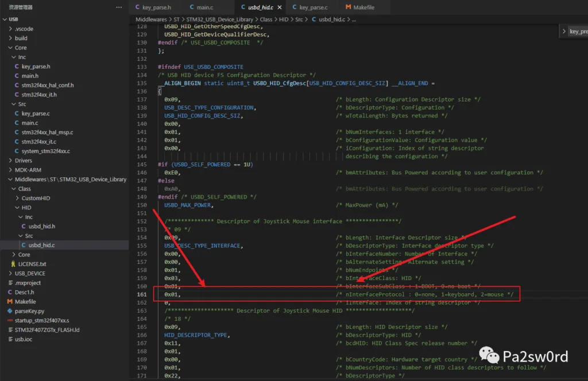The width and height of the screenshot is (588, 381).
Task: Click ST breadcrumb segment
Action: coord(176,19)
